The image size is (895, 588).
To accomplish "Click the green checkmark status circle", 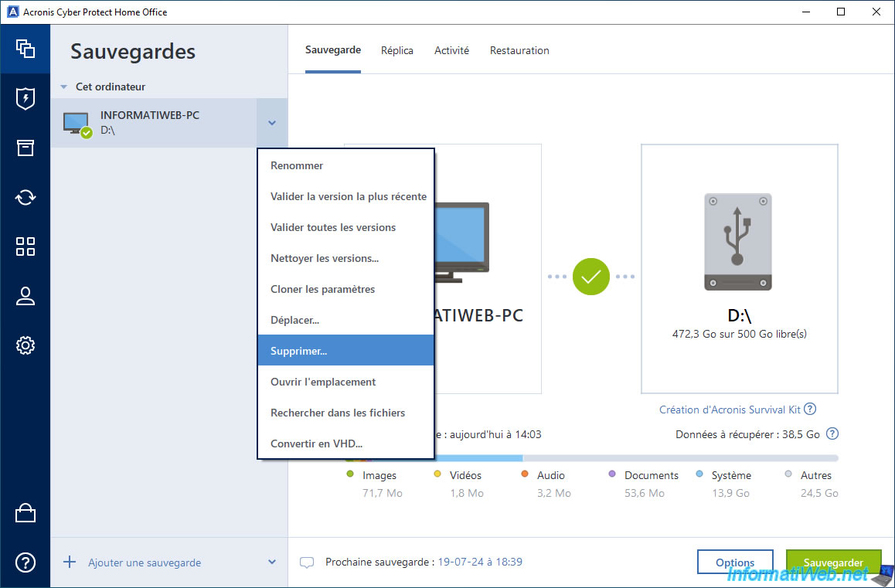I will [590, 277].
